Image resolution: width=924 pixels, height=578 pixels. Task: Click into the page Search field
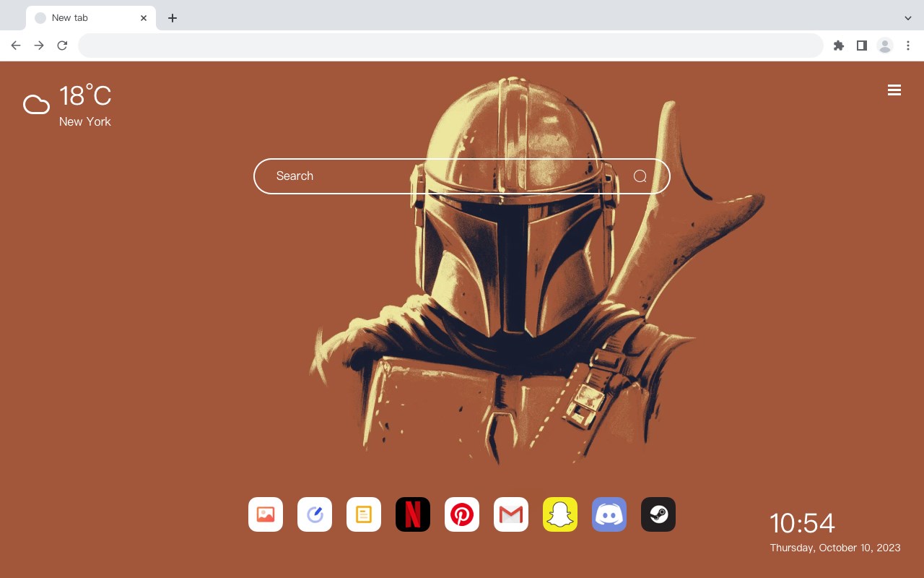click(x=462, y=176)
